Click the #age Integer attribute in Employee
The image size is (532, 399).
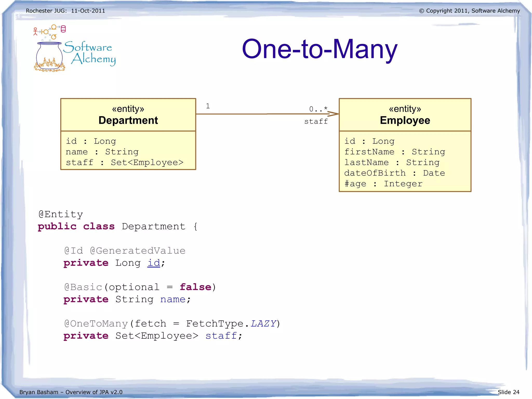coord(383,184)
